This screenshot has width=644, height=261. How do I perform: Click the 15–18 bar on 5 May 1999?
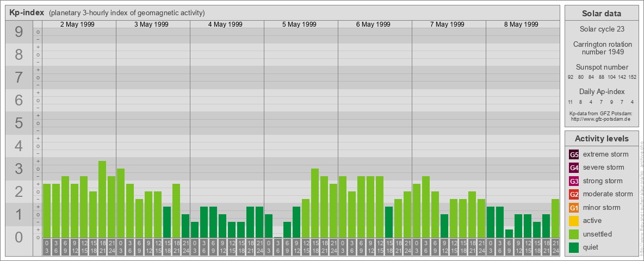coord(315,203)
